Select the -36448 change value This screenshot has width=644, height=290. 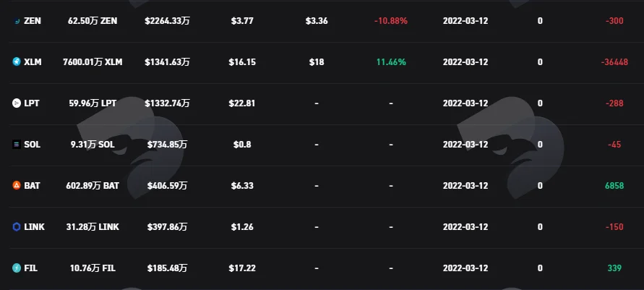tap(614, 62)
